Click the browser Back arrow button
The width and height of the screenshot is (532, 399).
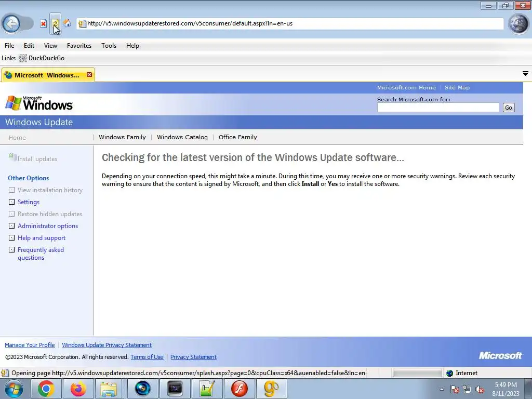point(11,23)
